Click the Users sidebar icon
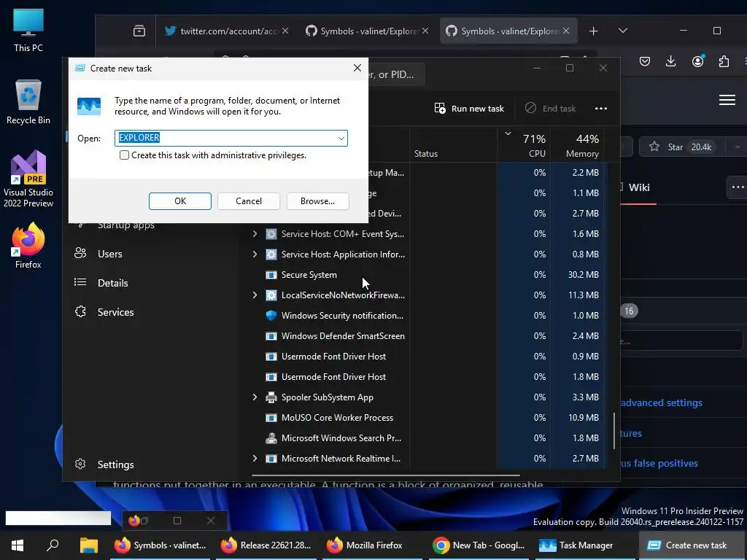This screenshot has height=560, width=747. [x=80, y=253]
